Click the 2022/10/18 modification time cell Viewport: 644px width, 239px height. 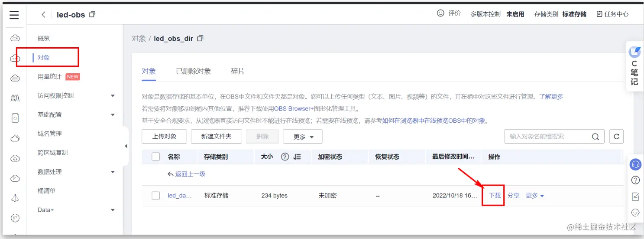pyautogui.click(x=454, y=196)
